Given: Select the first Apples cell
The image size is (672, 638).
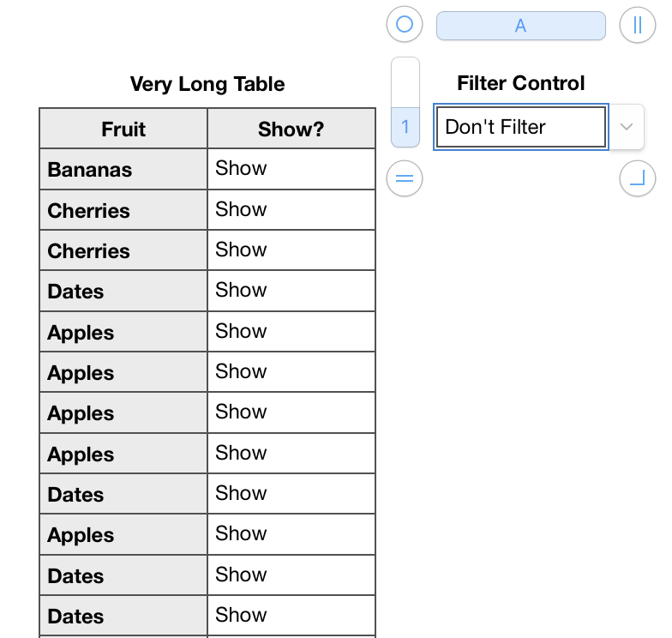Looking at the screenshot, I should tap(123, 332).
